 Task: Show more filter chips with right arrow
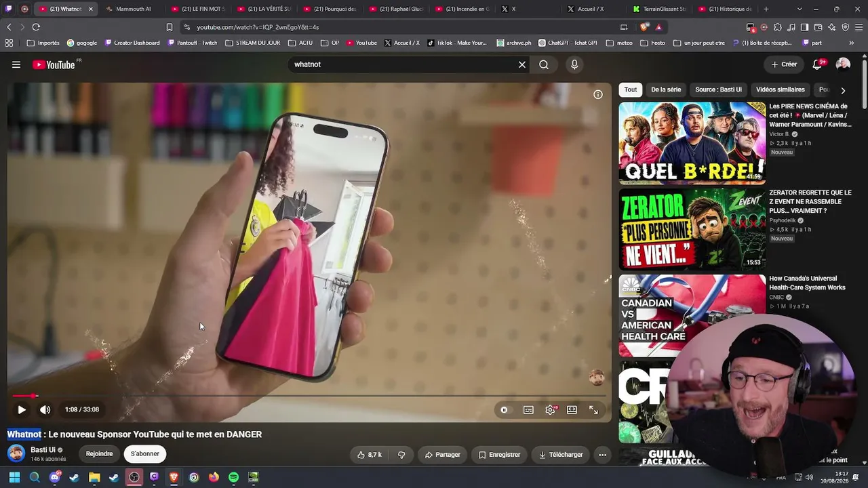coord(843,90)
